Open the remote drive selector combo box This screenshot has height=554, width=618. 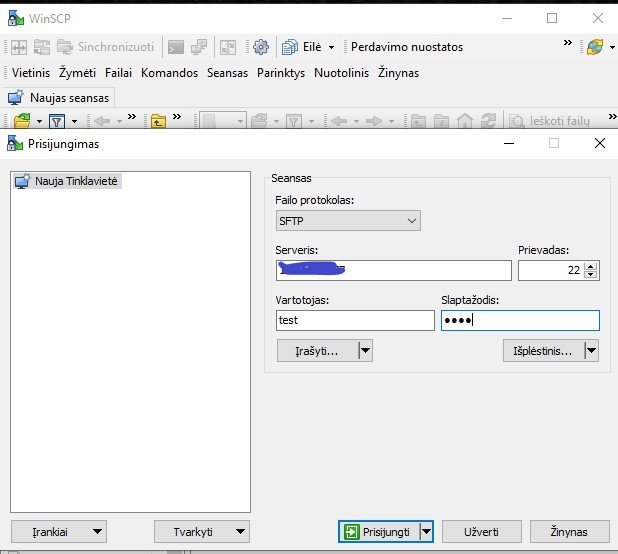tap(223, 121)
